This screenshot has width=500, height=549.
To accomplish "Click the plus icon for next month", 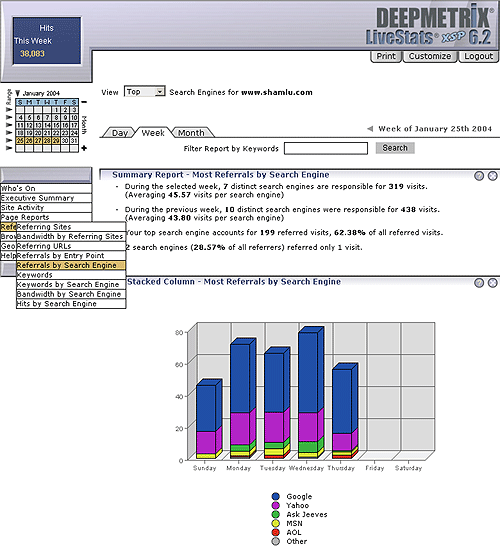I will pos(84,148).
